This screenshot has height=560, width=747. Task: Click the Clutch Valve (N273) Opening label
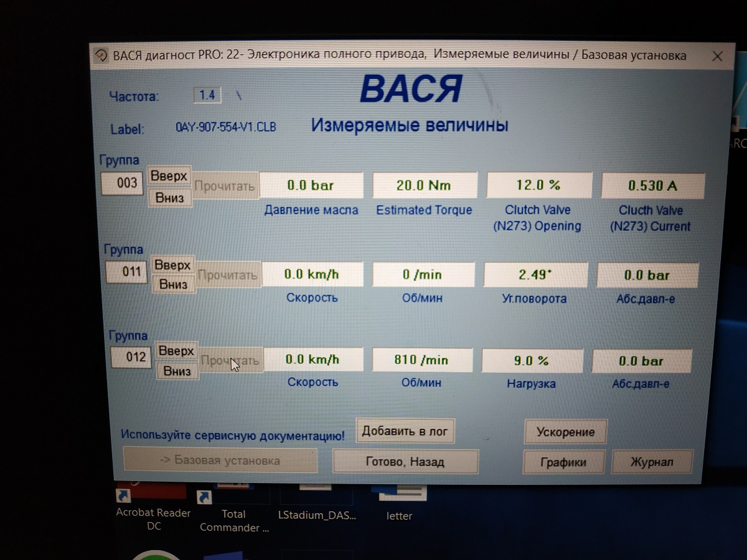537,218
